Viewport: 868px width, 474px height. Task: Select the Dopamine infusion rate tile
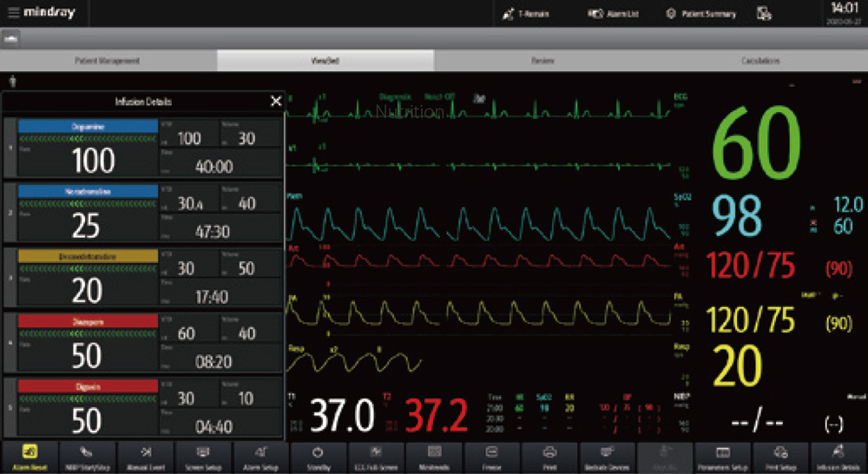coord(86,154)
